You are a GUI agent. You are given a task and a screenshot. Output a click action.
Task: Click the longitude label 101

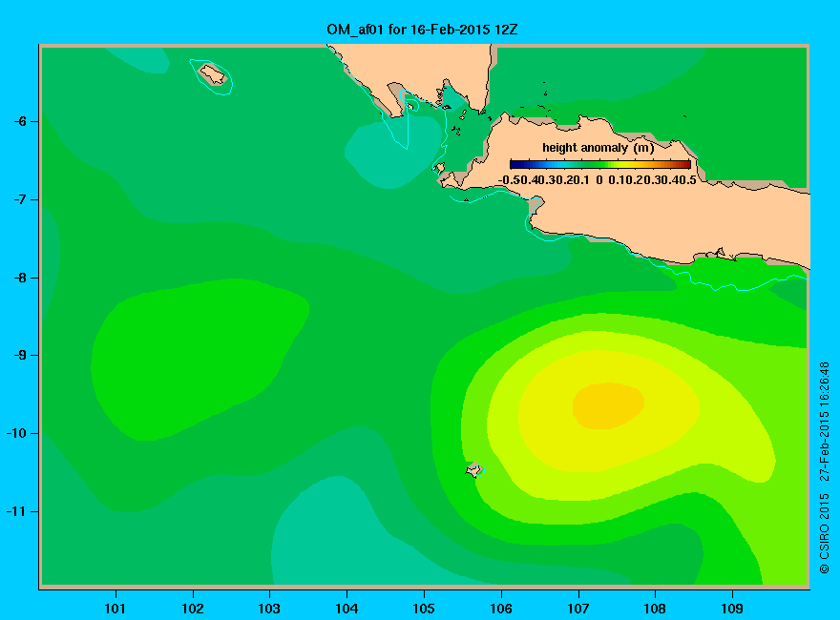[115, 609]
